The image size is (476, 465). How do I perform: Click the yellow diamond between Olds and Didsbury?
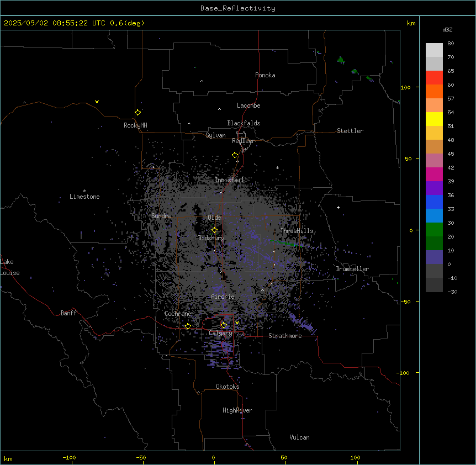pos(214,230)
